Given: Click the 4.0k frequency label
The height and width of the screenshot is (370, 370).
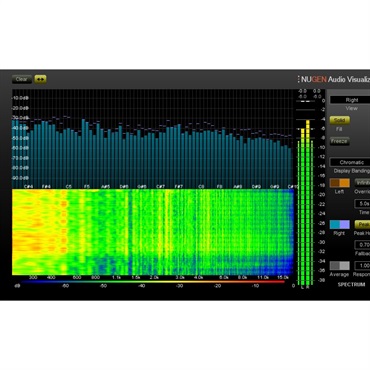Looking at the screenshot, I should click(x=198, y=277).
